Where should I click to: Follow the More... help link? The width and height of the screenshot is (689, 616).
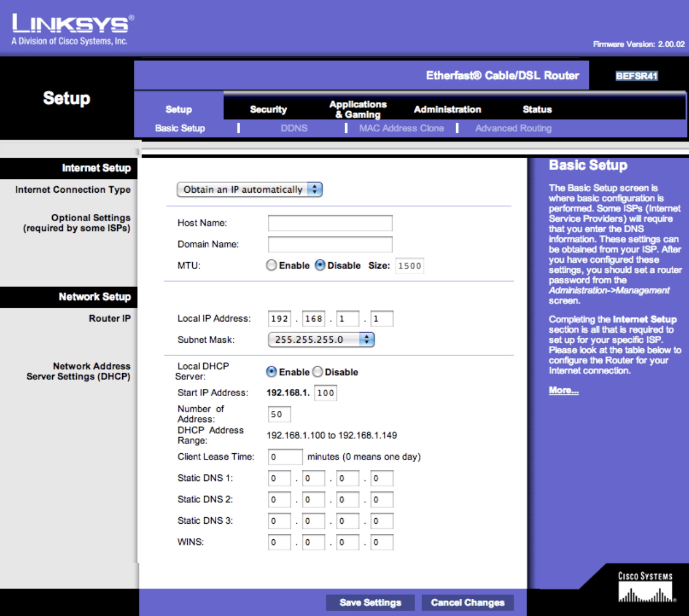(563, 390)
